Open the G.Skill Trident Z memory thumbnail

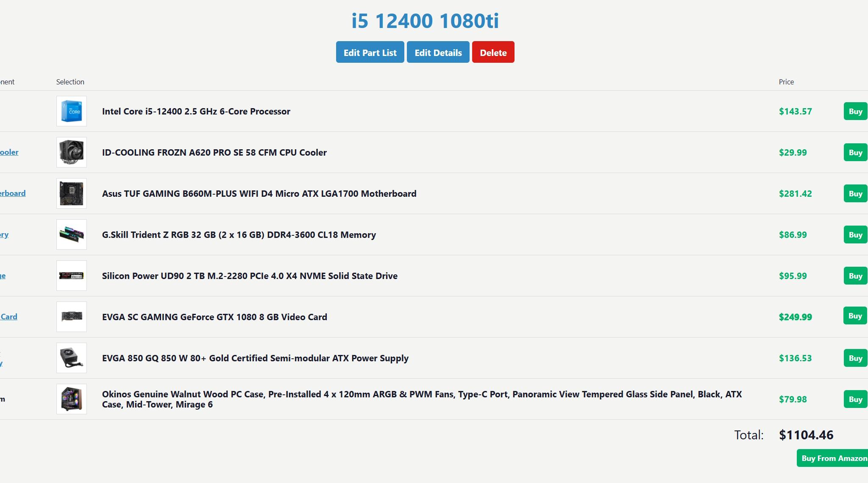72,235
